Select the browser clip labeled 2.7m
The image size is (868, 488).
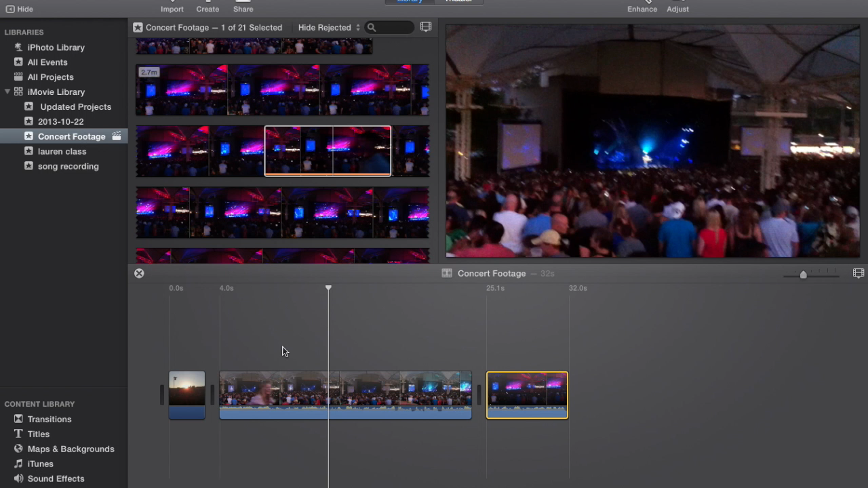[282, 89]
